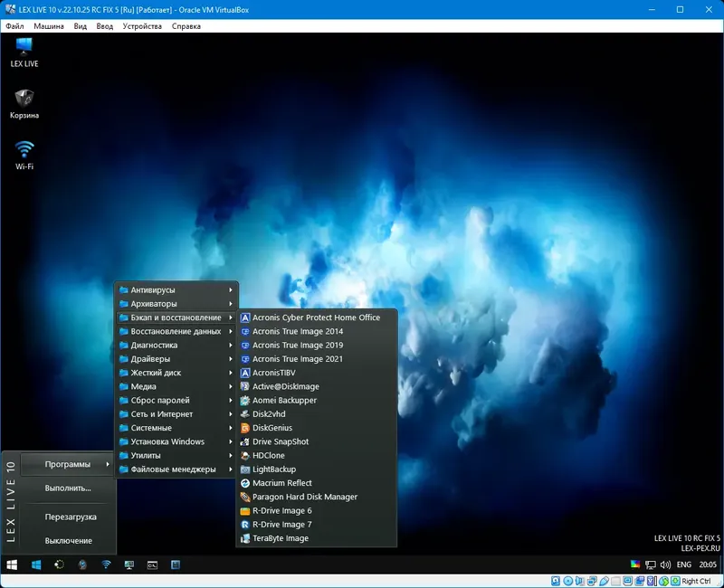Open the Ввод menu in VirtualBox
724x588 pixels.
tap(105, 26)
